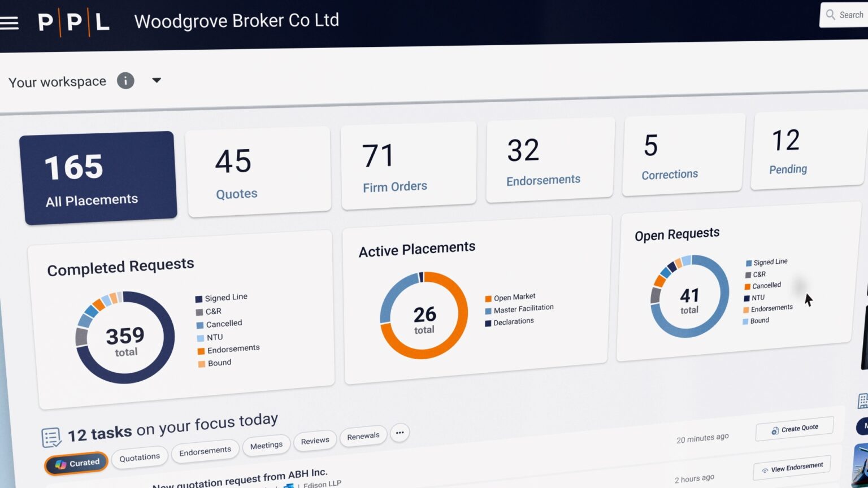Open the hamburger navigation menu

click(9, 23)
